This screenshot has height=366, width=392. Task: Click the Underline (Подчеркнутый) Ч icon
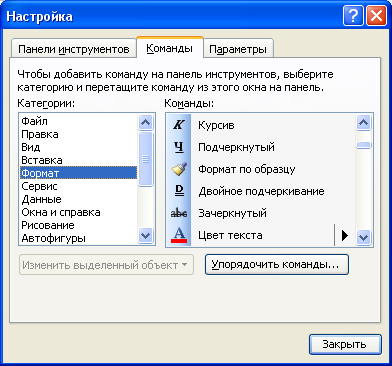coord(179,147)
